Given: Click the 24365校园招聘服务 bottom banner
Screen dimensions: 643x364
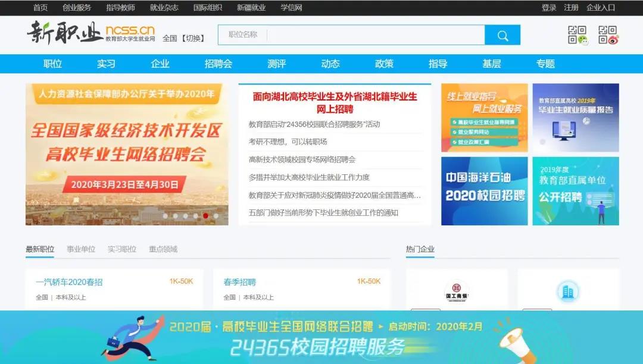Looking at the screenshot, I should click(321, 337).
